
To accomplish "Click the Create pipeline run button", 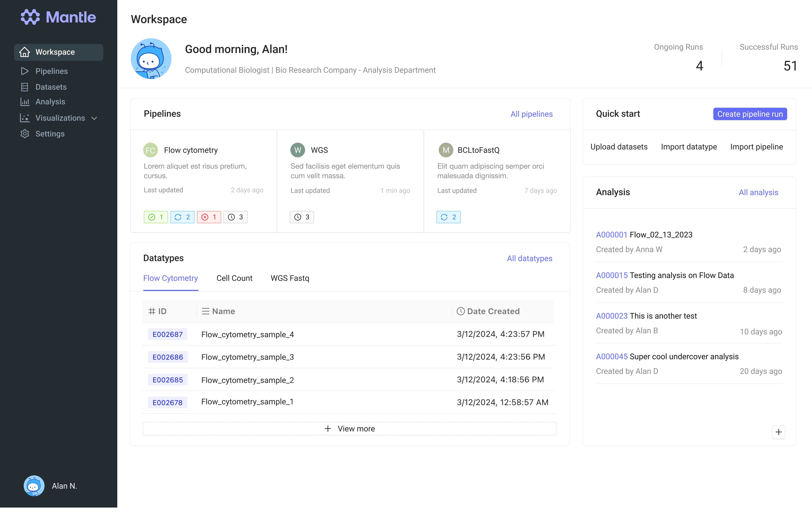I will 750,114.
